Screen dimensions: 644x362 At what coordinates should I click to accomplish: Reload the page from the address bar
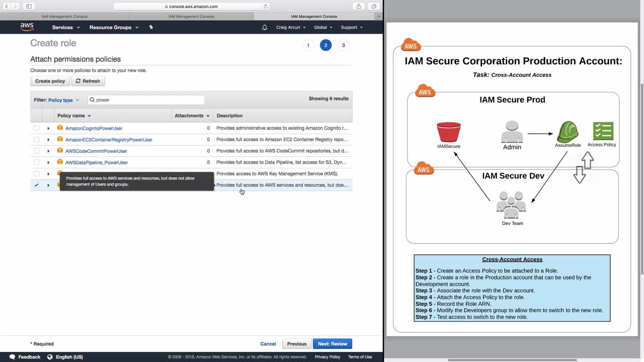(266, 7)
